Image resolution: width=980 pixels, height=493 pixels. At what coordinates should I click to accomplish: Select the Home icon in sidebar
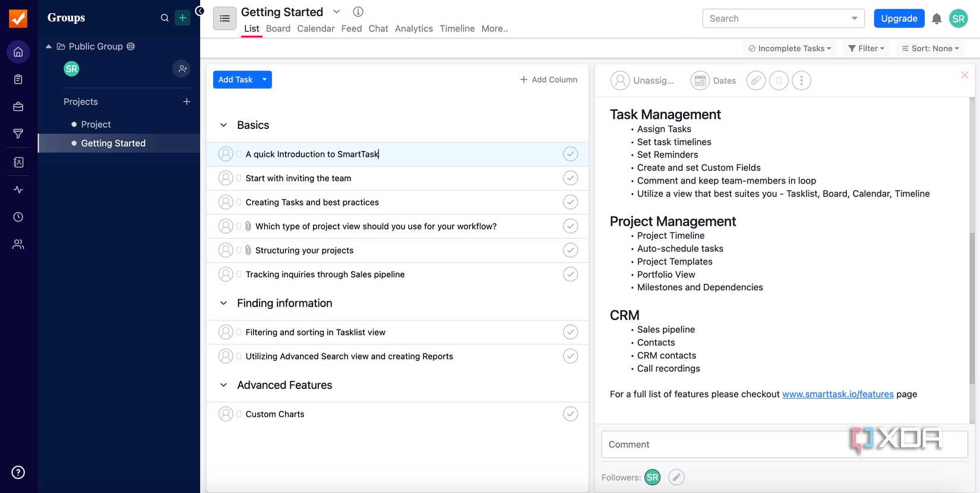[18, 52]
